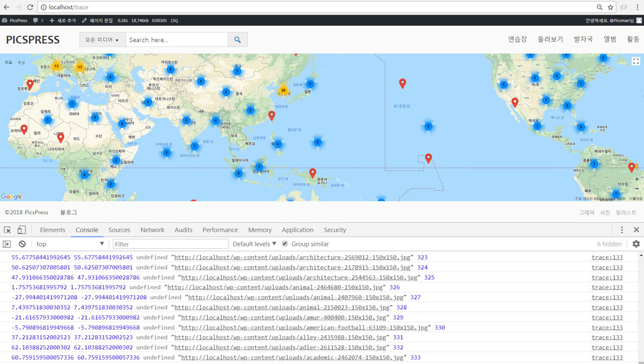Open comments bubble in the admin bar
The image size is (644, 364).
(x=38, y=20)
